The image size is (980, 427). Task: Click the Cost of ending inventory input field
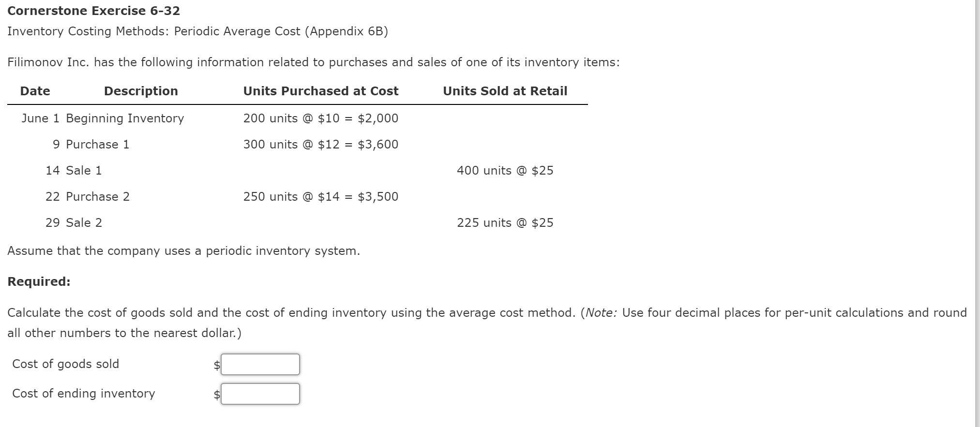[x=259, y=394]
